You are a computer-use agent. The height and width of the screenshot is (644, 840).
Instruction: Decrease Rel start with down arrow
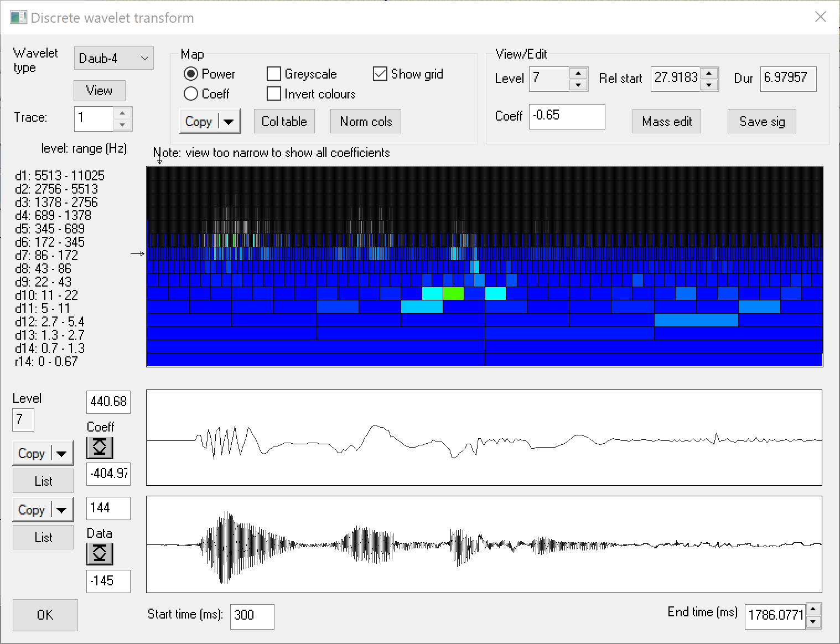[x=709, y=85]
